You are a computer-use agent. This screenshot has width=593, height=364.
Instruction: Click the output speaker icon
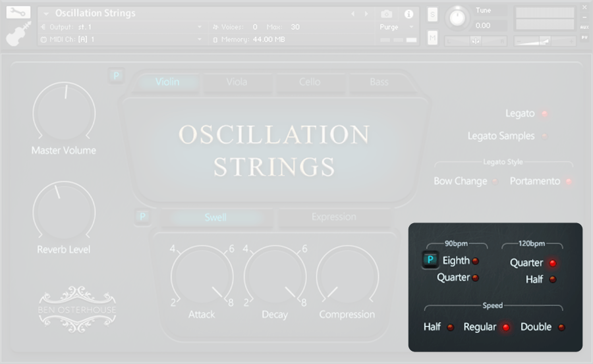43,27
